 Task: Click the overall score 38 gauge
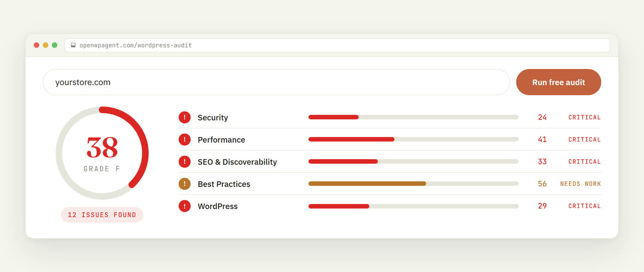102,153
